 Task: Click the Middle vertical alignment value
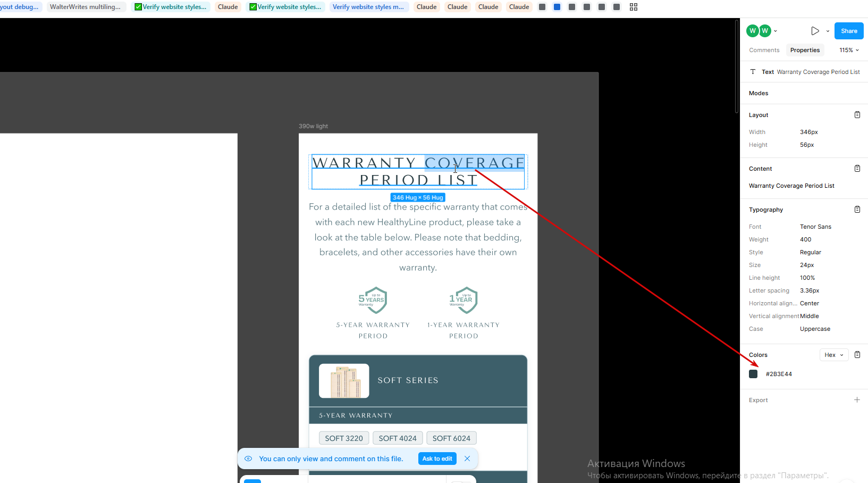(x=810, y=316)
